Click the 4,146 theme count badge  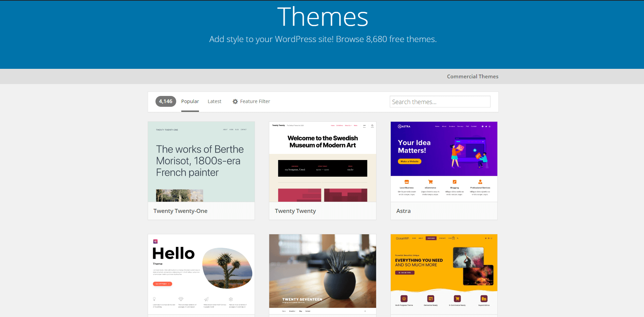166,101
